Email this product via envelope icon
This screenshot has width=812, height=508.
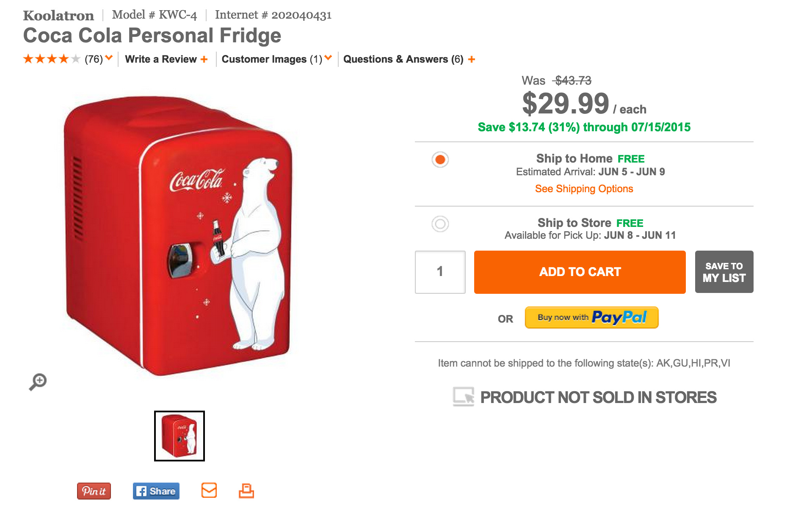208,490
